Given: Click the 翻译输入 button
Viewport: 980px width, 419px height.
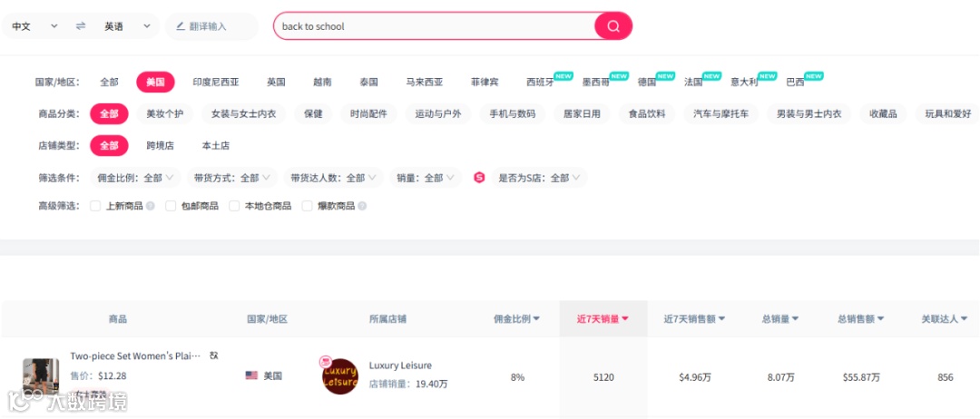Looking at the screenshot, I should [211, 26].
